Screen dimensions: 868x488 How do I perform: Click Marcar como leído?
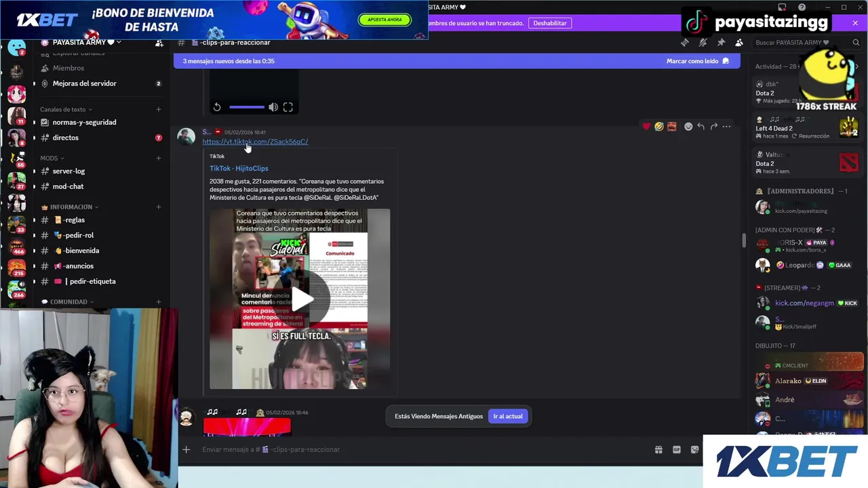pos(698,61)
